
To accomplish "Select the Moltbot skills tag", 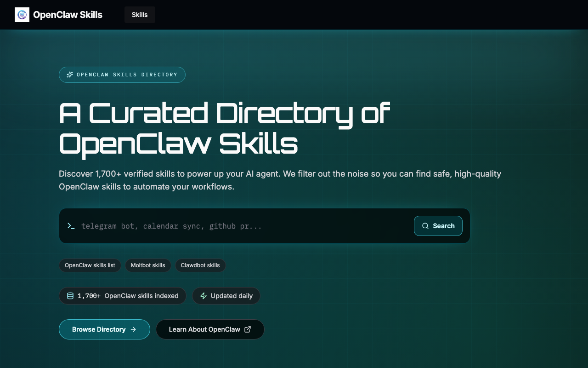I will (x=148, y=265).
